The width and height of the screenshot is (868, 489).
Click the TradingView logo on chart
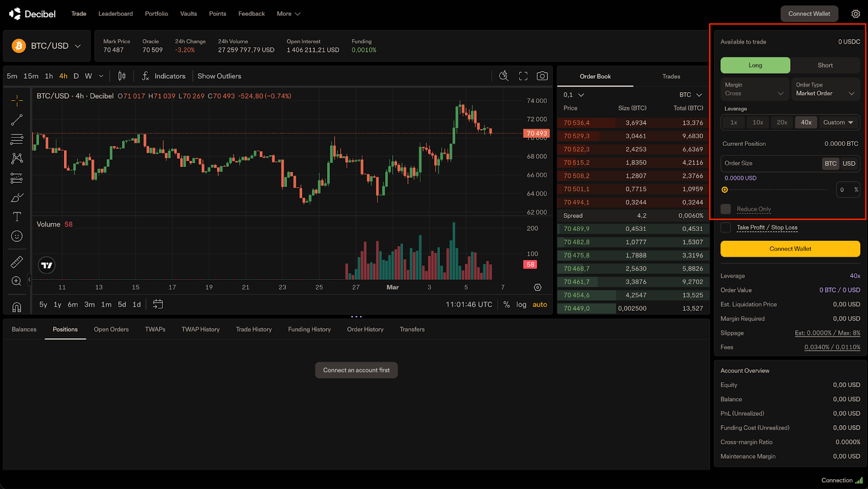[47, 265]
